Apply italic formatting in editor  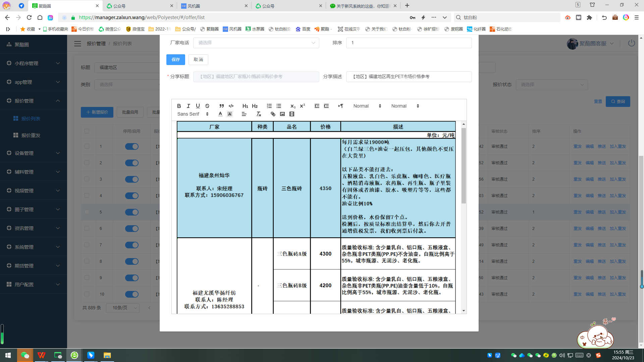pos(188,106)
